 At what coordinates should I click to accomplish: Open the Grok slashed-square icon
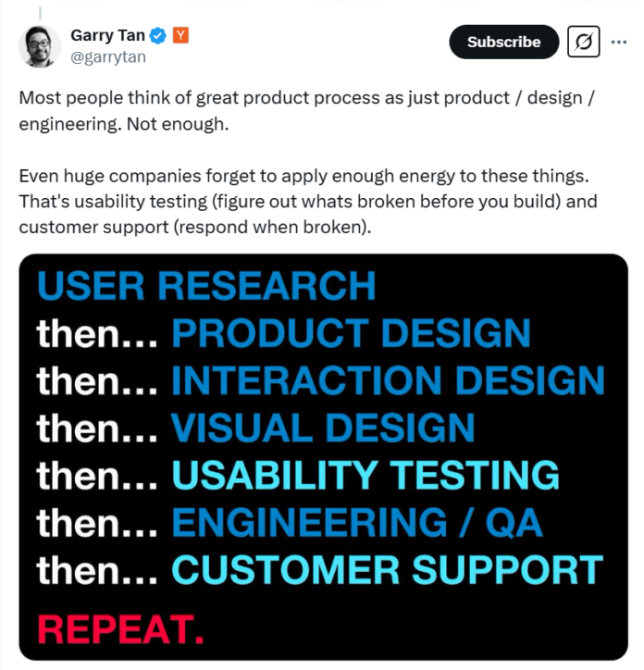click(x=584, y=42)
